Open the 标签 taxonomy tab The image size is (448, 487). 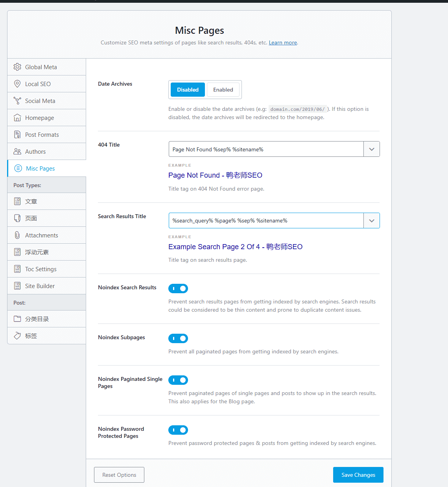tap(47, 336)
